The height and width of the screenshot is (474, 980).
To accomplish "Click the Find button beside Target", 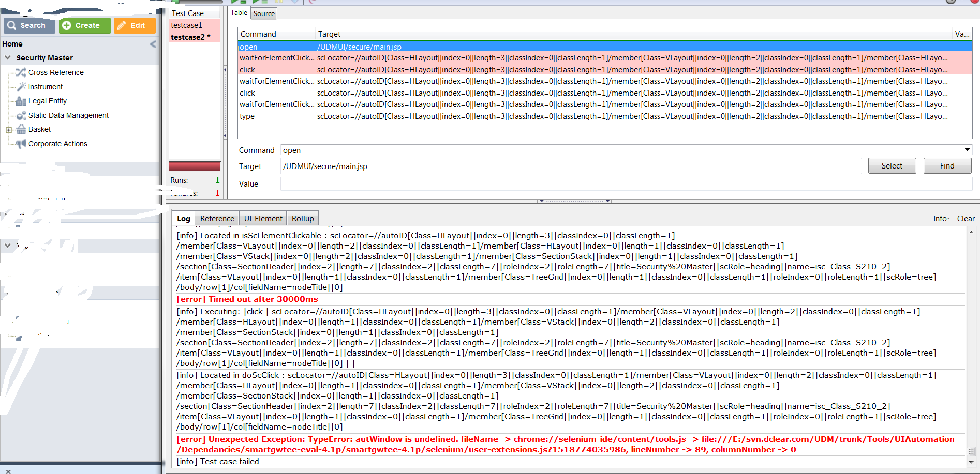I will (x=947, y=166).
